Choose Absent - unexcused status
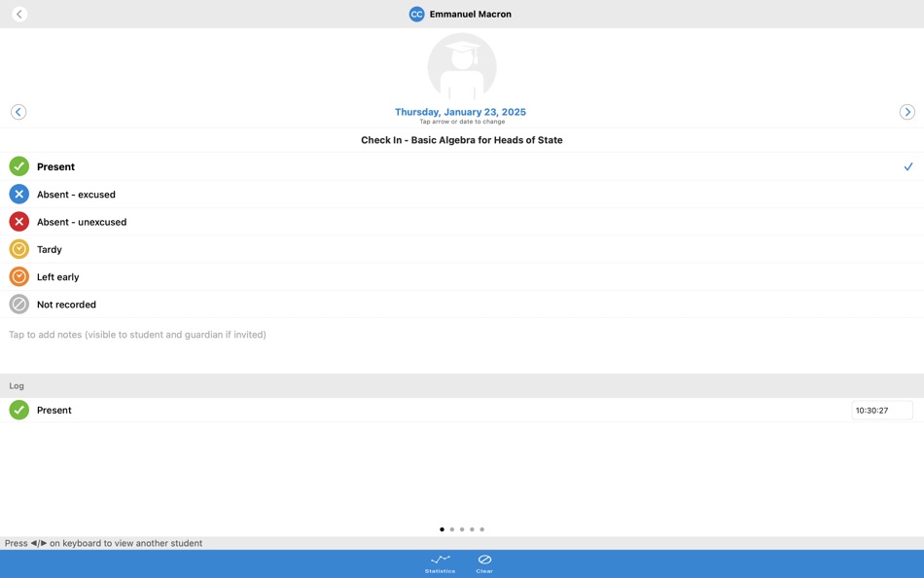This screenshot has width=924, height=578. point(462,222)
